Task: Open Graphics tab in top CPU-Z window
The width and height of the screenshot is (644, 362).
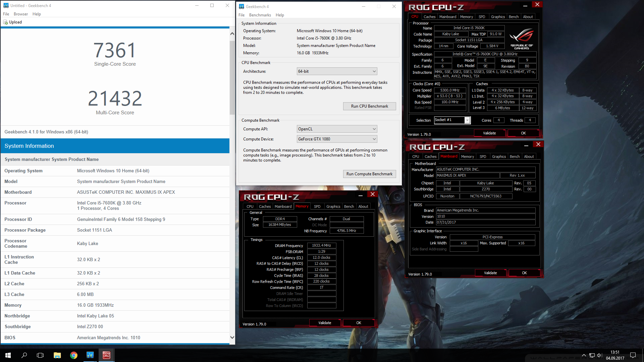Action: (498, 17)
